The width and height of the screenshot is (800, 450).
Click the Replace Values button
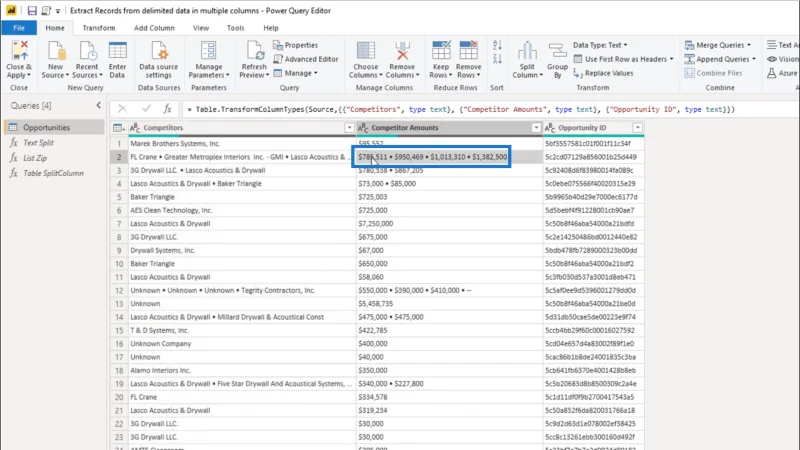603,73
